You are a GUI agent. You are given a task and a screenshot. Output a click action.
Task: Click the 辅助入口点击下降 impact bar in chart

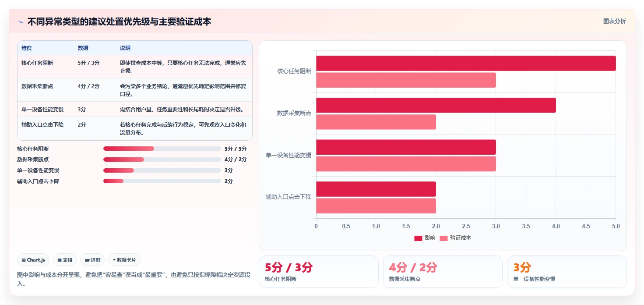[x=376, y=189]
